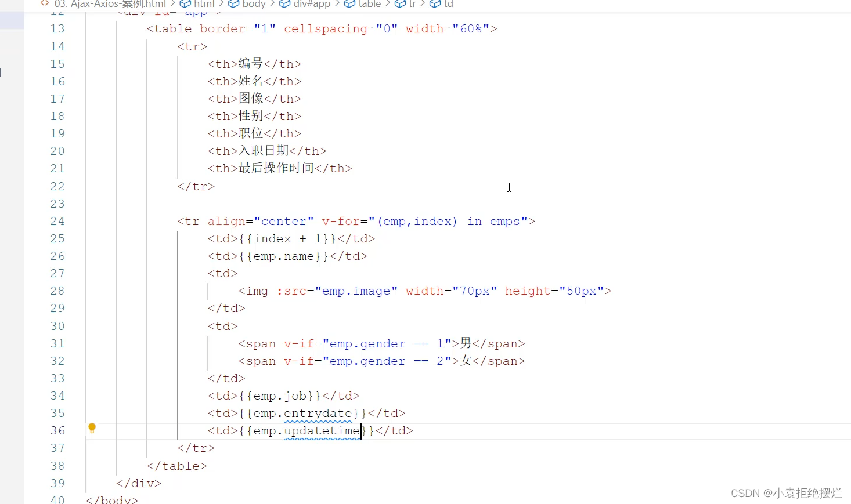This screenshot has width=851, height=504.
Task: Click line number 28 in gutter
Action: [57, 291]
